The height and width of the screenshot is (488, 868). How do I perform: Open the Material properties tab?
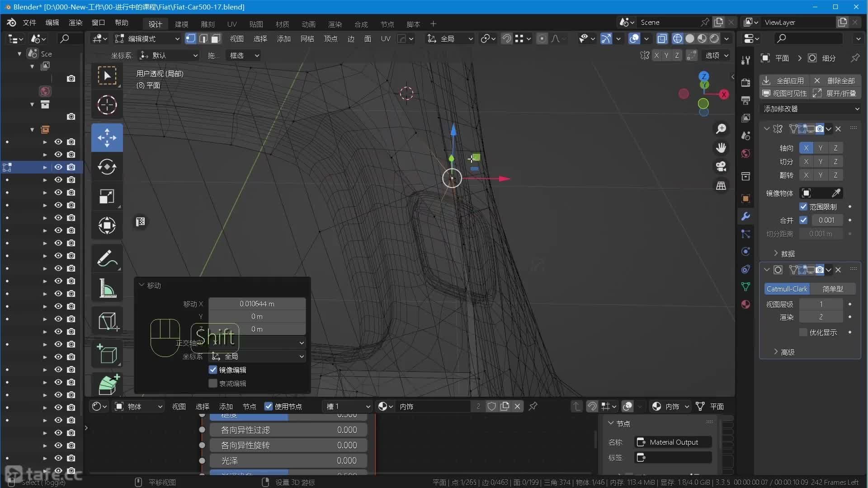pos(746,304)
